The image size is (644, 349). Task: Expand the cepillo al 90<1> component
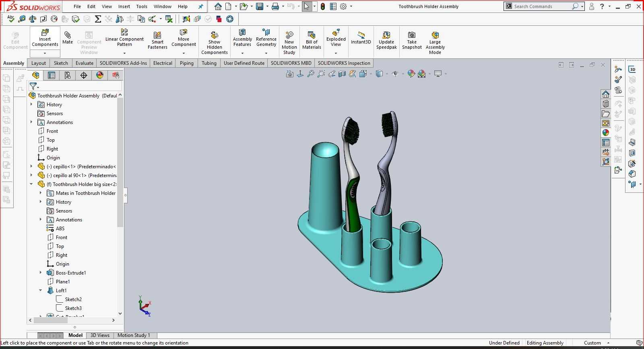click(31, 175)
